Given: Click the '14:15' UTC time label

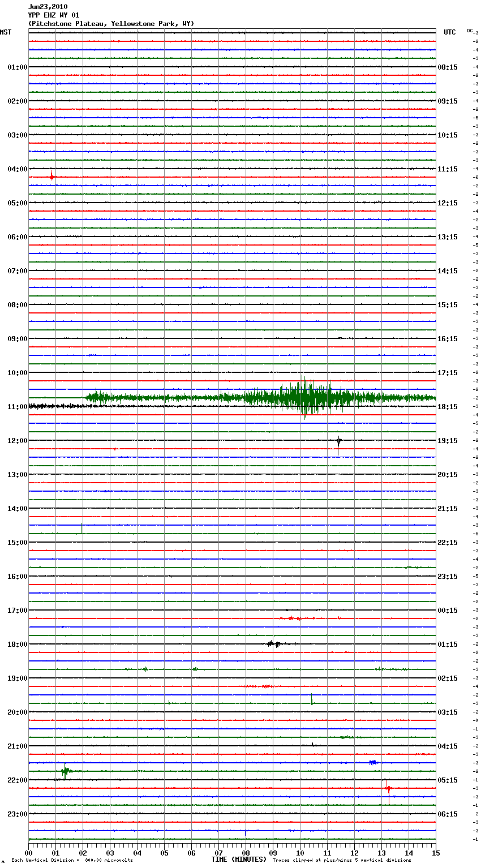Looking at the screenshot, I should coord(448,271).
